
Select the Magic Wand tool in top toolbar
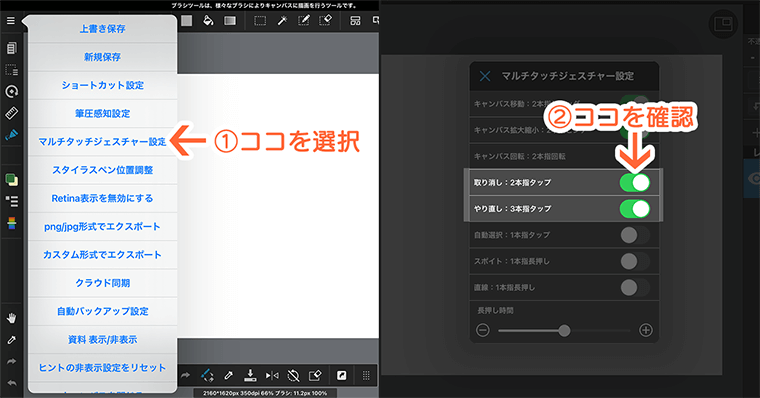point(282,20)
